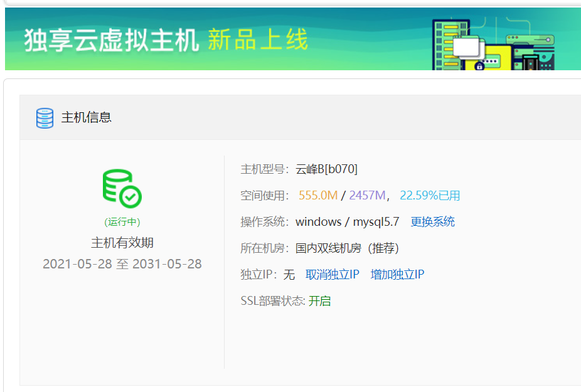Open 更换系统 to change operating system

pos(432,221)
